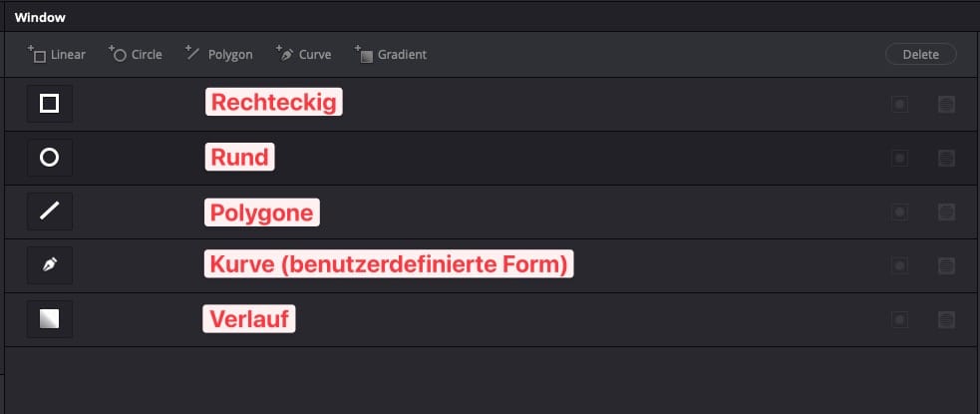Screen dimensions: 980x414
Task: Add a new Gradient window
Action: (391, 55)
